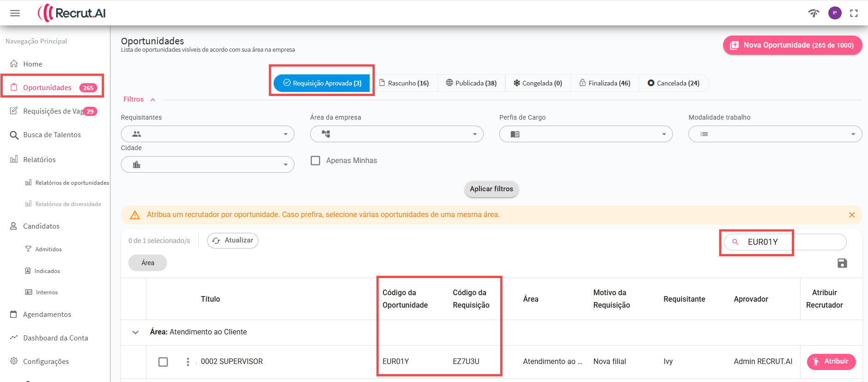868x382 pixels.
Task: Switch to the Finalizada tab
Action: tap(605, 83)
